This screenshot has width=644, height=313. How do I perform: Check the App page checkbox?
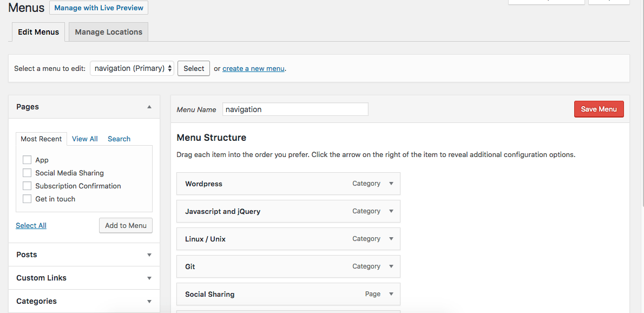(x=27, y=160)
